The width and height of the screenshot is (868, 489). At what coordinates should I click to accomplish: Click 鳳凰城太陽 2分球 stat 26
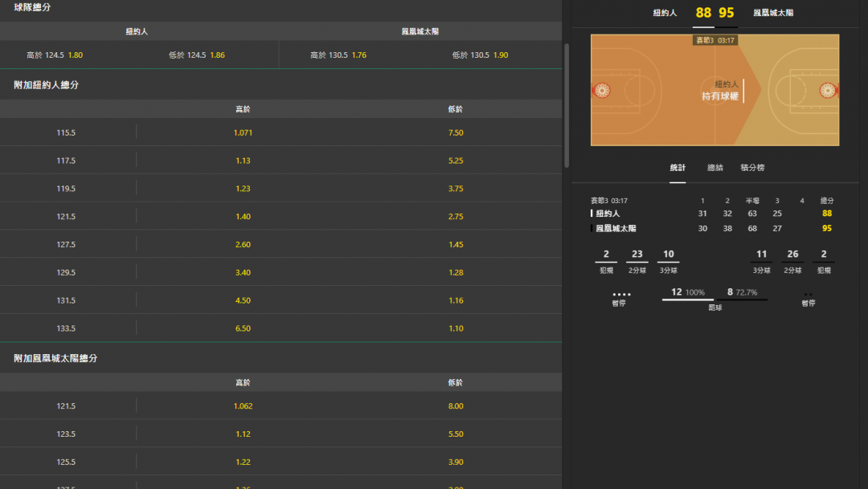point(792,254)
